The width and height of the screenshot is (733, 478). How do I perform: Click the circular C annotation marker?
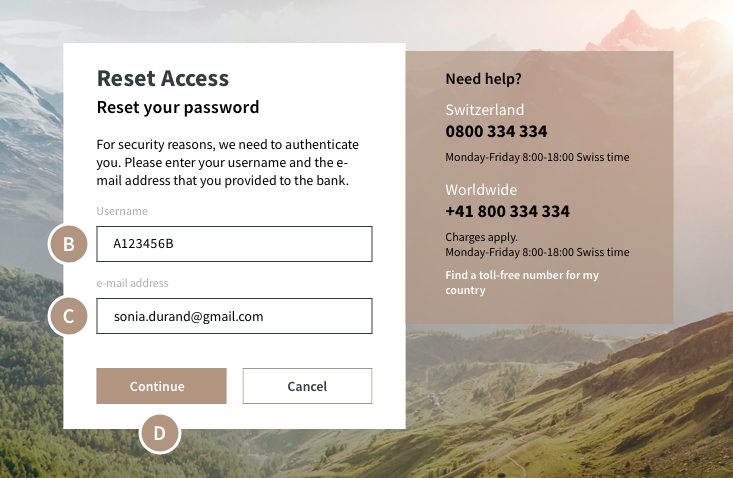click(68, 316)
